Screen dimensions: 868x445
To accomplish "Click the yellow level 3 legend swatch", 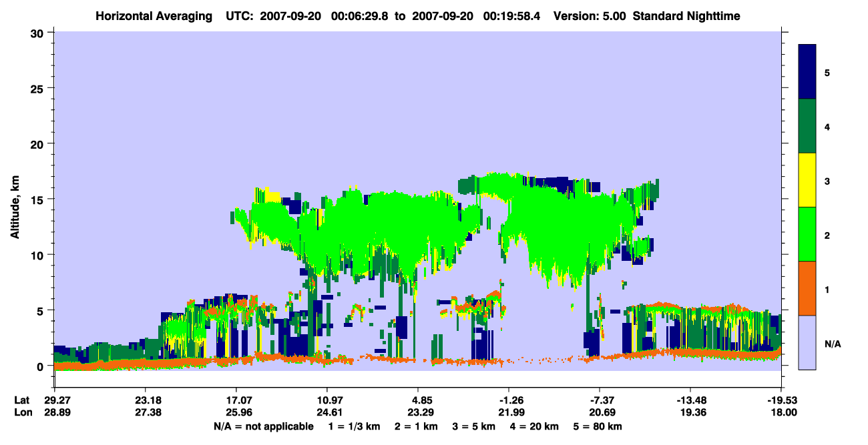I will [807, 180].
